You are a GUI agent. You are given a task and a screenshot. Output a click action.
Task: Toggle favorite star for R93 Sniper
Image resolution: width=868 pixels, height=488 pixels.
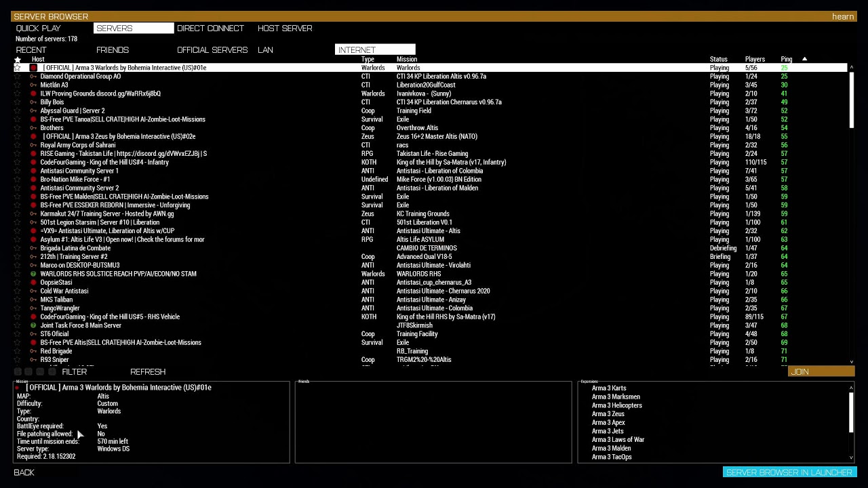tap(18, 360)
